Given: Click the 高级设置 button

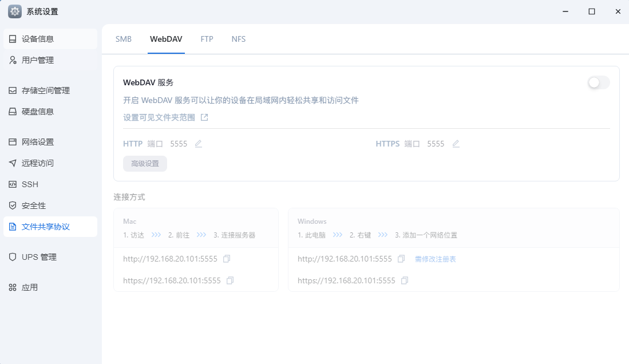Looking at the screenshot, I should click(145, 164).
